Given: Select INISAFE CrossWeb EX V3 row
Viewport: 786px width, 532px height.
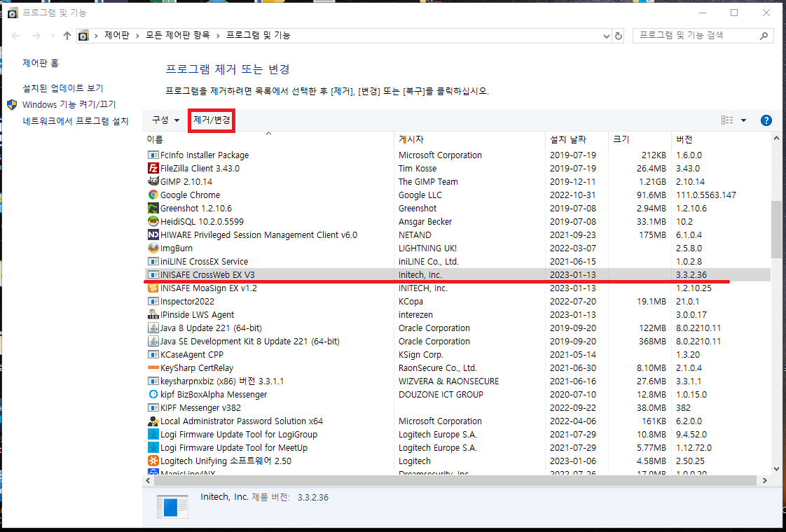Looking at the screenshot, I should (457, 274).
